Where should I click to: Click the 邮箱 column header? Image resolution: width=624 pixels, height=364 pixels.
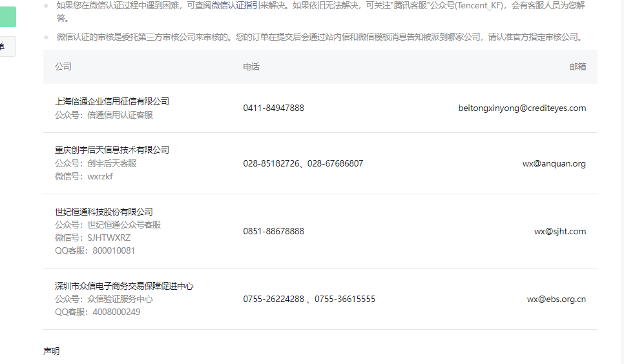click(x=577, y=66)
